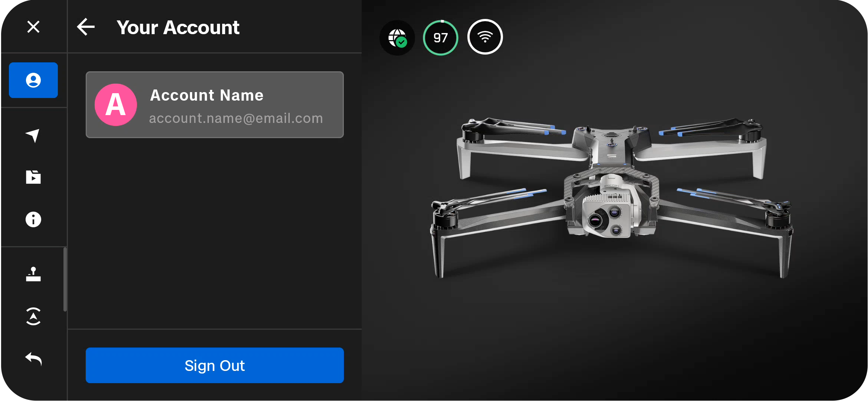Select the joystick controls sidebar icon
Image resolution: width=868 pixels, height=401 pixels.
pos(33,274)
